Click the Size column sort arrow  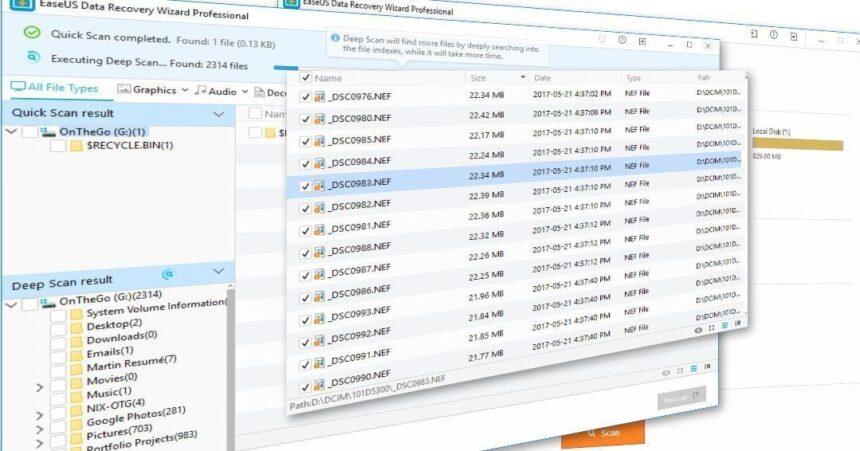(x=523, y=77)
